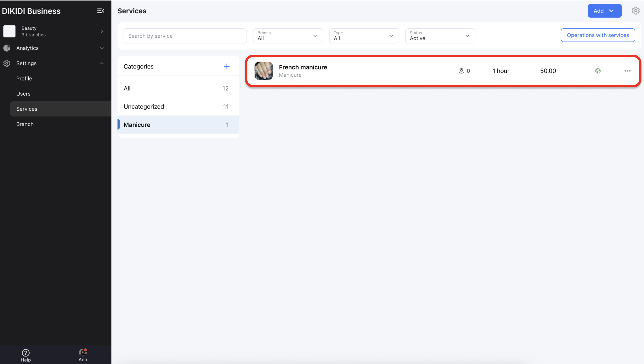Open French manicure three-dots menu
Viewport: 644px width, 364px height.
click(627, 71)
